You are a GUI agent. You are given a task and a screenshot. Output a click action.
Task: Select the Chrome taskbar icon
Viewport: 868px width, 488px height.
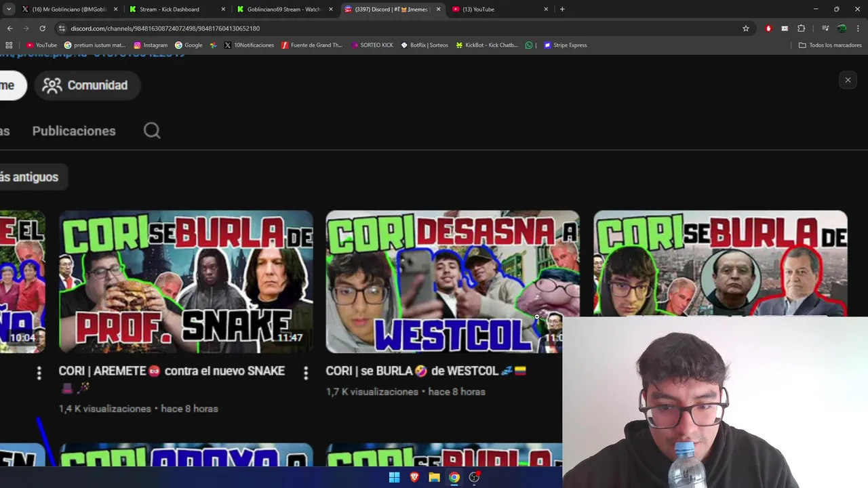pyautogui.click(x=454, y=477)
